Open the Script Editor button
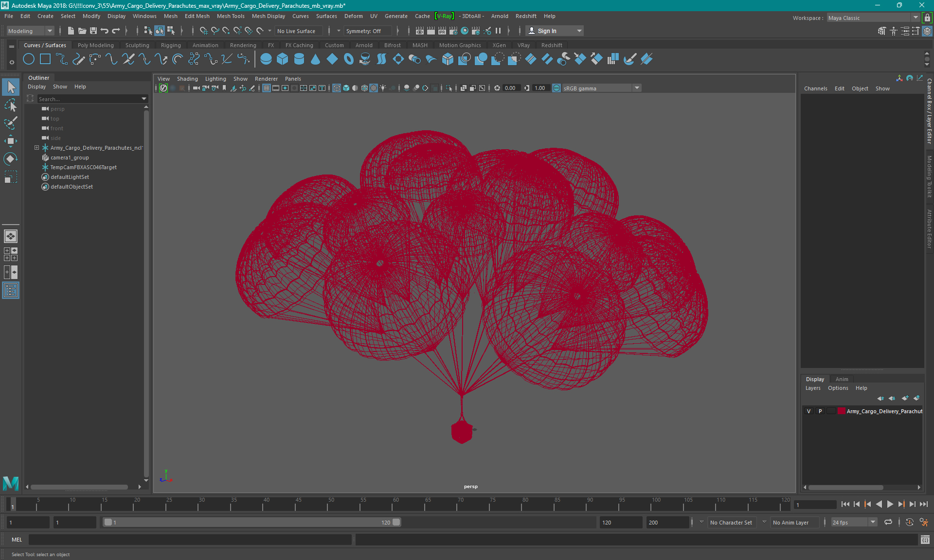 [x=925, y=540]
